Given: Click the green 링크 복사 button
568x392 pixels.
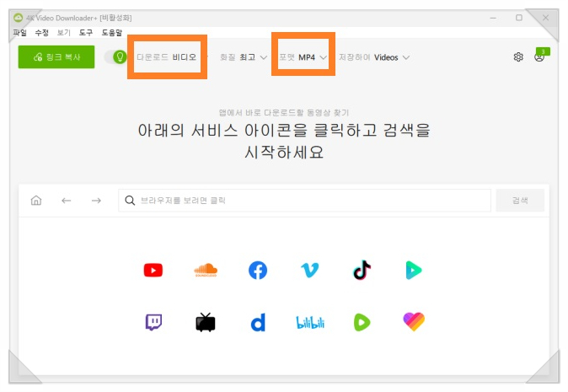Looking at the screenshot, I should [56, 56].
